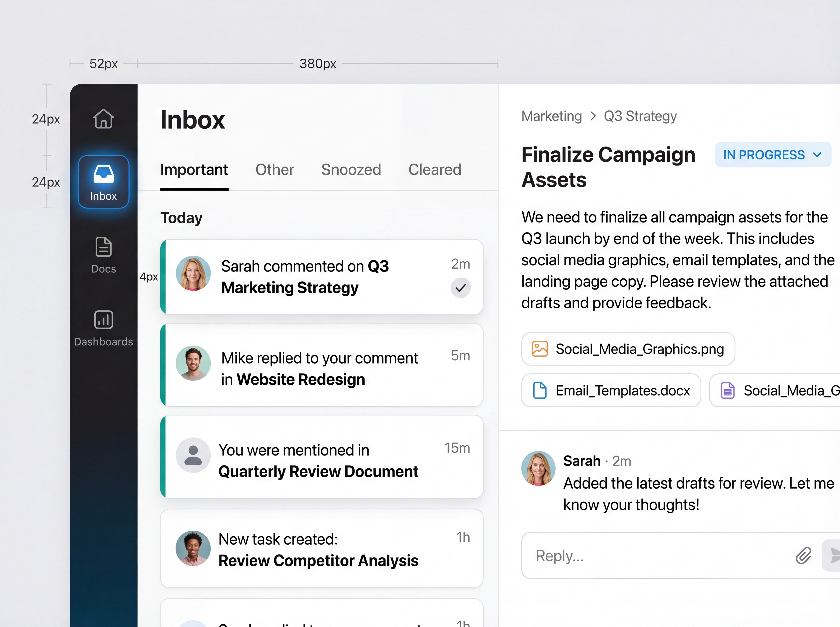Image resolution: width=840 pixels, height=627 pixels.
Task: Open Dashboards chart icon in sidebar
Action: (x=103, y=320)
